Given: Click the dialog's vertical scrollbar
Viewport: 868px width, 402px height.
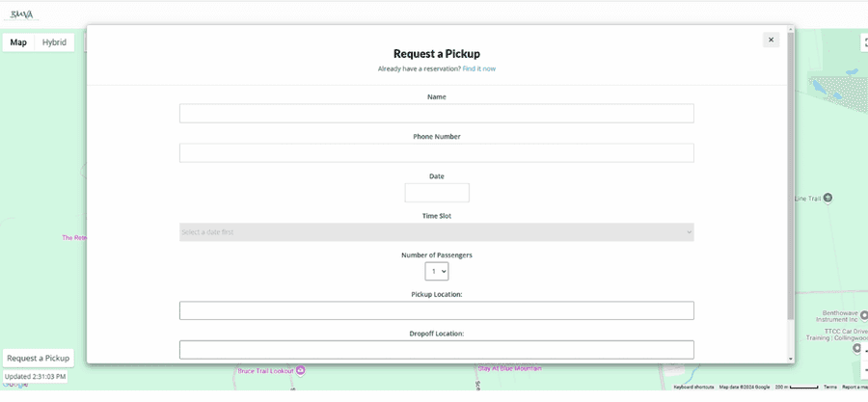Looking at the screenshot, I should point(791,174).
